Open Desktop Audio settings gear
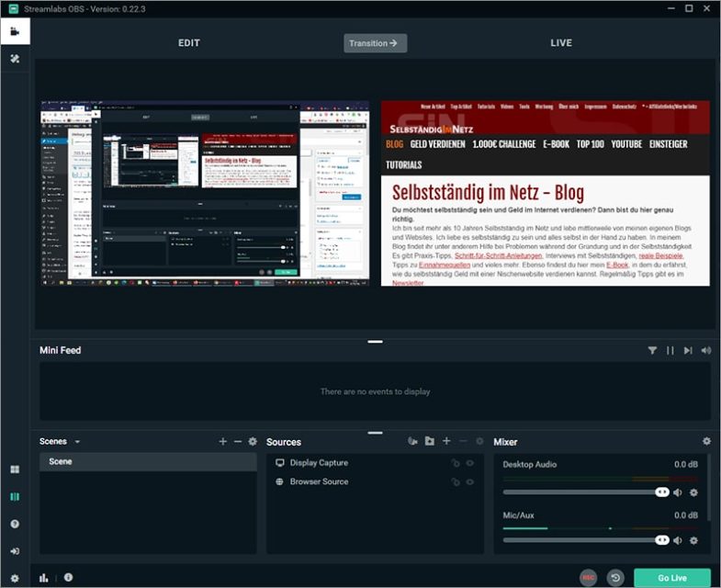The image size is (721, 588). click(x=693, y=492)
